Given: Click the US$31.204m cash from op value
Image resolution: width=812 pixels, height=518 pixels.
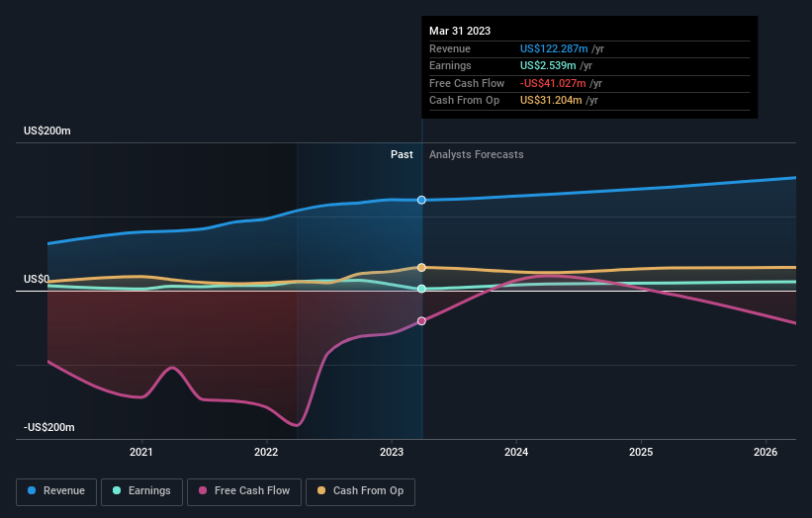Looking at the screenshot, I should pos(551,101).
